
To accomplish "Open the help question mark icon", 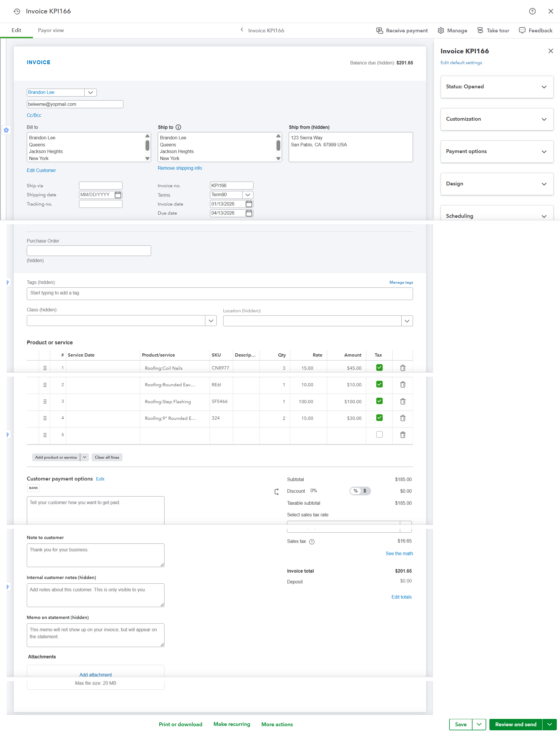I will [532, 11].
